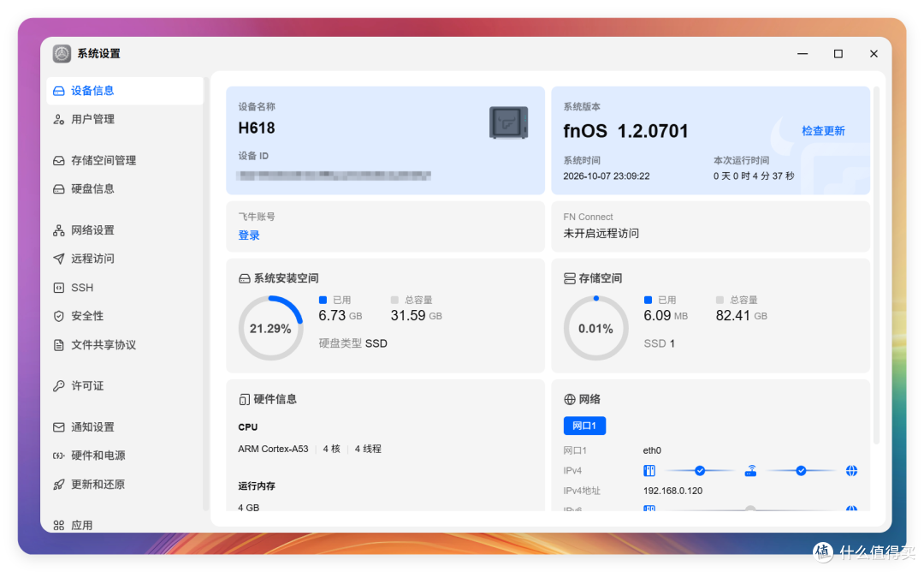The image size is (924, 572).
Task: Click 检查更新 link
Action: point(823,131)
